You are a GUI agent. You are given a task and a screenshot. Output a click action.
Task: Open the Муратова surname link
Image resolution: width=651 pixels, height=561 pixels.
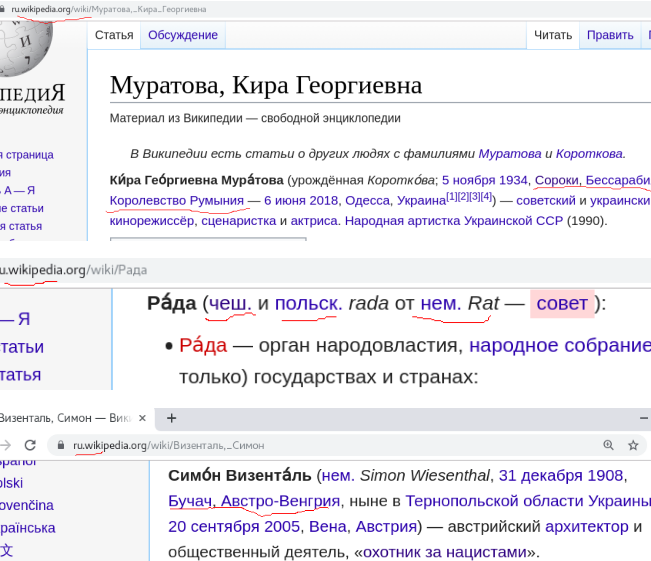[510, 154]
